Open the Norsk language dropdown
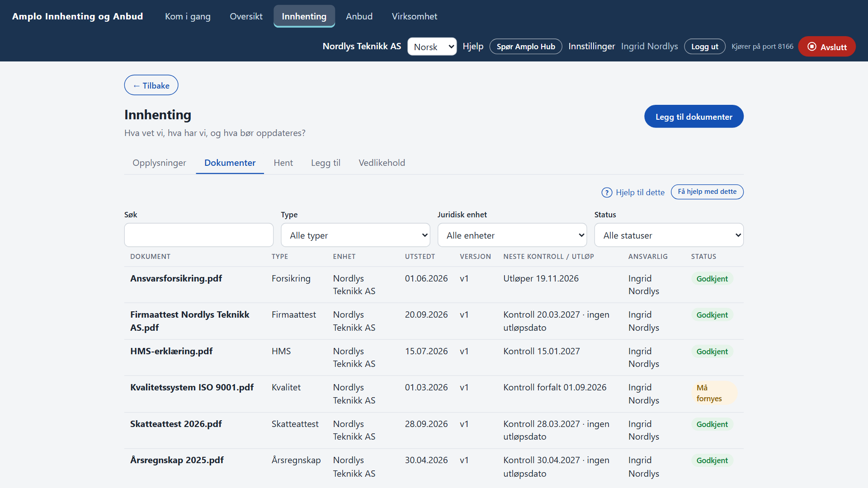Screen dimensions: 868x488 point(432,47)
